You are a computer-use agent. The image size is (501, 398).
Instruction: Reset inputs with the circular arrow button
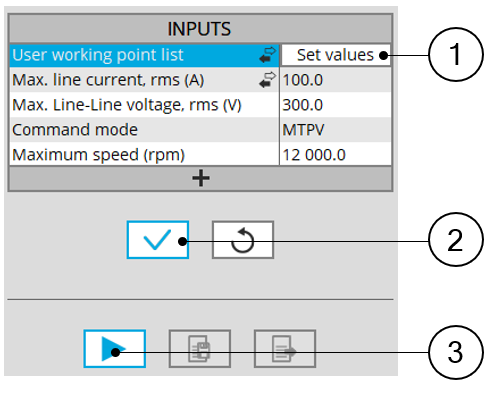pos(243,240)
